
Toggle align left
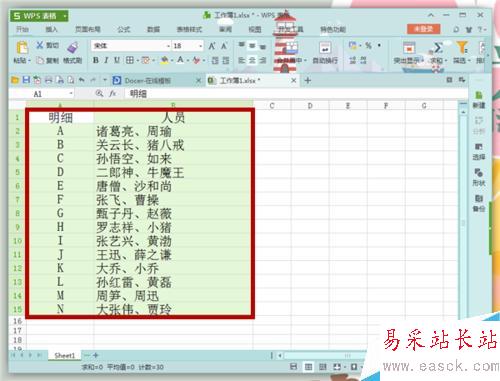tap(242, 60)
